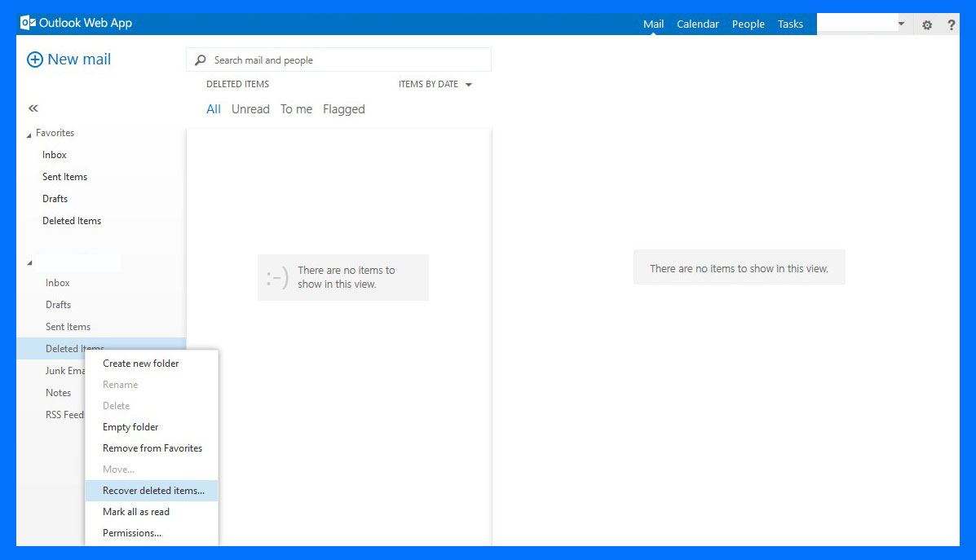Click the Search mail and people field

click(x=347, y=60)
